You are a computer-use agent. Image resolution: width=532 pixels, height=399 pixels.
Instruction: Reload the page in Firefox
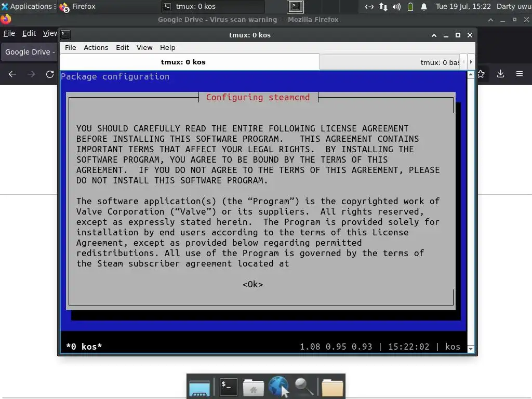[x=50, y=74]
